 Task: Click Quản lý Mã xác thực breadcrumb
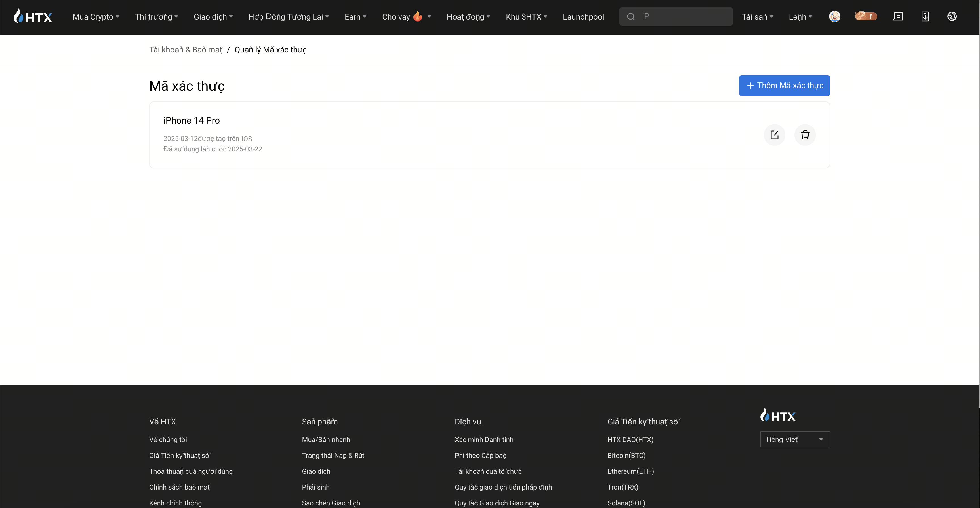pos(270,50)
